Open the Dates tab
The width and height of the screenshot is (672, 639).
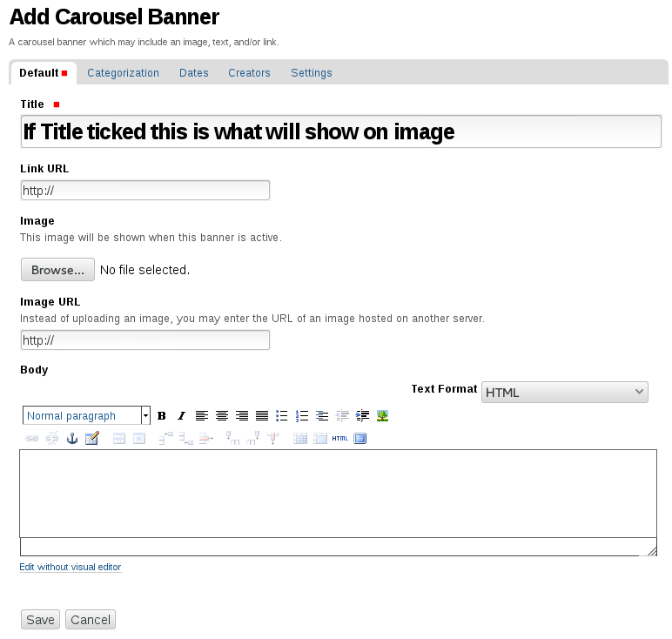click(194, 73)
